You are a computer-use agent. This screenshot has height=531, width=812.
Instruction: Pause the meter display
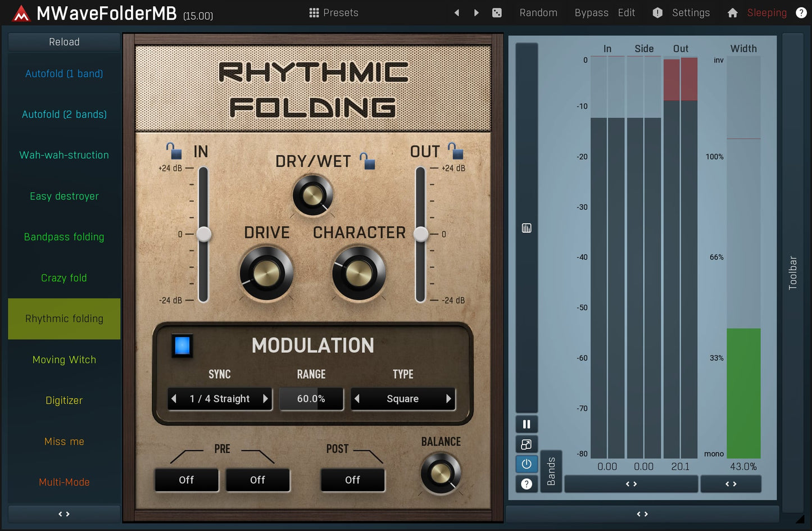pos(527,424)
